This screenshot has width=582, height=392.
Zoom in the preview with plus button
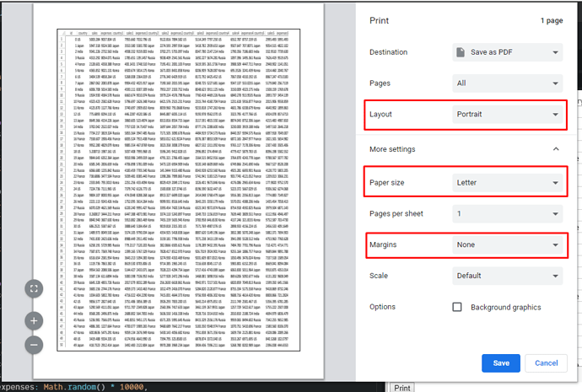34,320
